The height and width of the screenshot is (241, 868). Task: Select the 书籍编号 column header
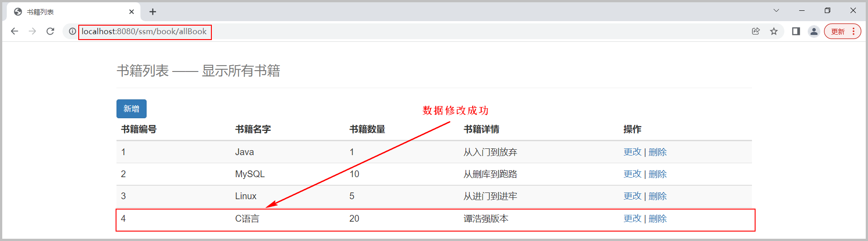[x=139, y=129]
